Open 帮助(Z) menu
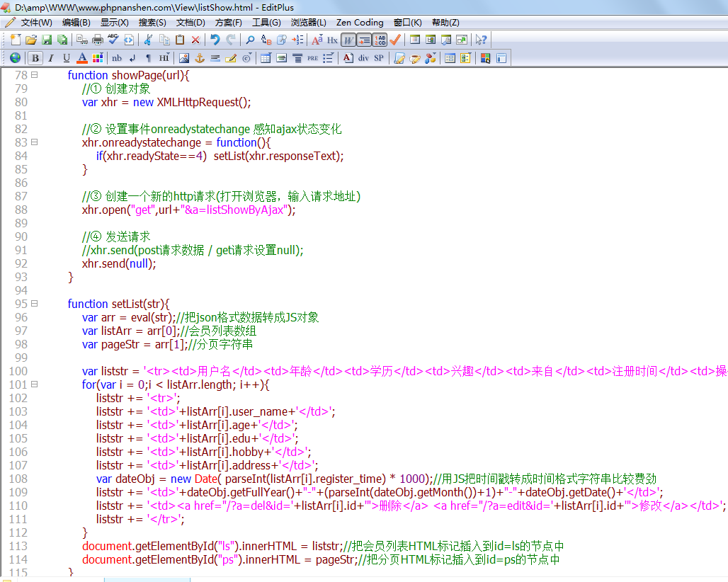This screenshot has width=728, height=582. [x=445, y=23]
